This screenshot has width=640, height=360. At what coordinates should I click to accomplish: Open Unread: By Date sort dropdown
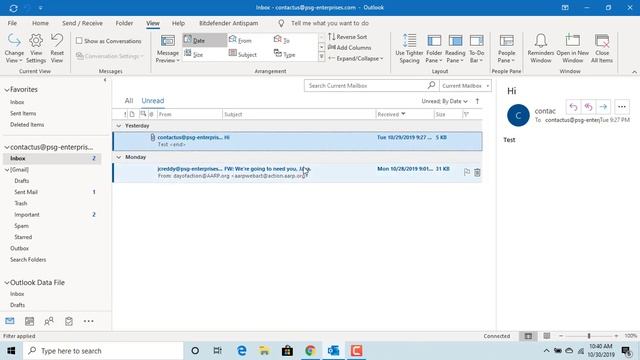point(444,101)
